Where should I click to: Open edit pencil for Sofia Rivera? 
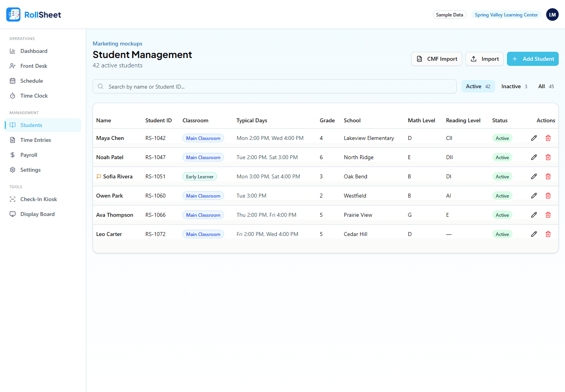tap(534, 176)
